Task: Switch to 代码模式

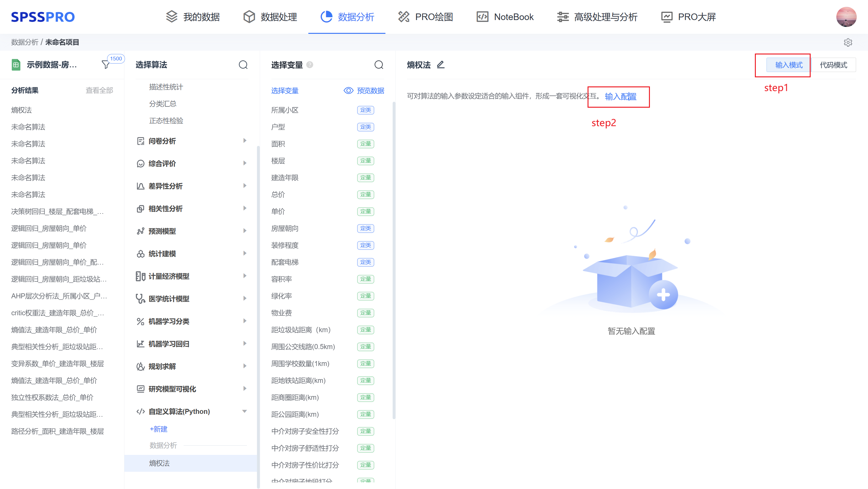Action: point(833,65)
